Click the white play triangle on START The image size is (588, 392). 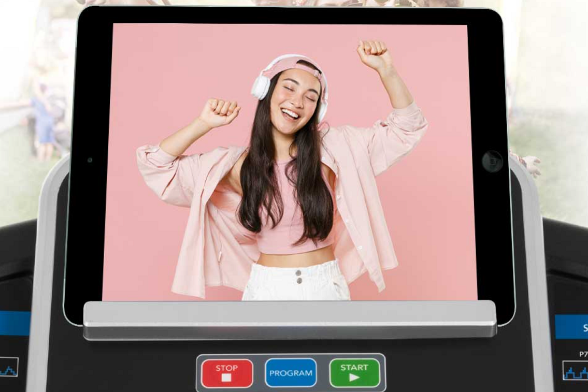pyautogui.click(x=354, y=378)
